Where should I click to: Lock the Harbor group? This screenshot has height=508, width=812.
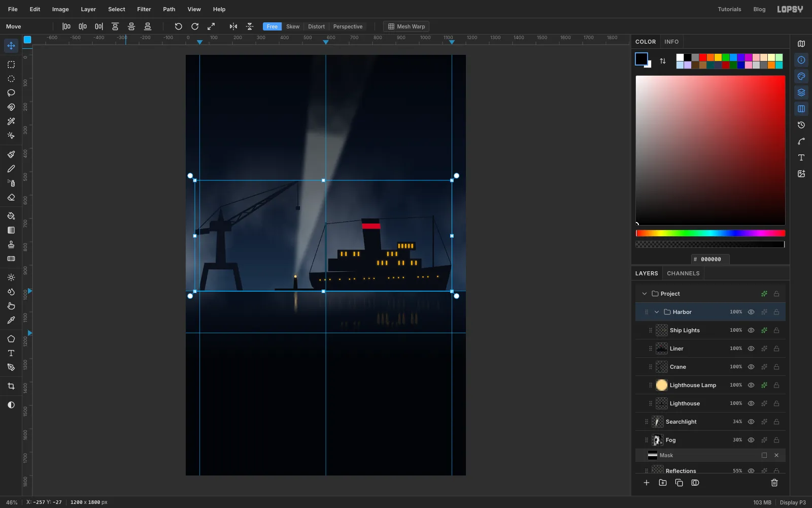click(x=776, y=312)
